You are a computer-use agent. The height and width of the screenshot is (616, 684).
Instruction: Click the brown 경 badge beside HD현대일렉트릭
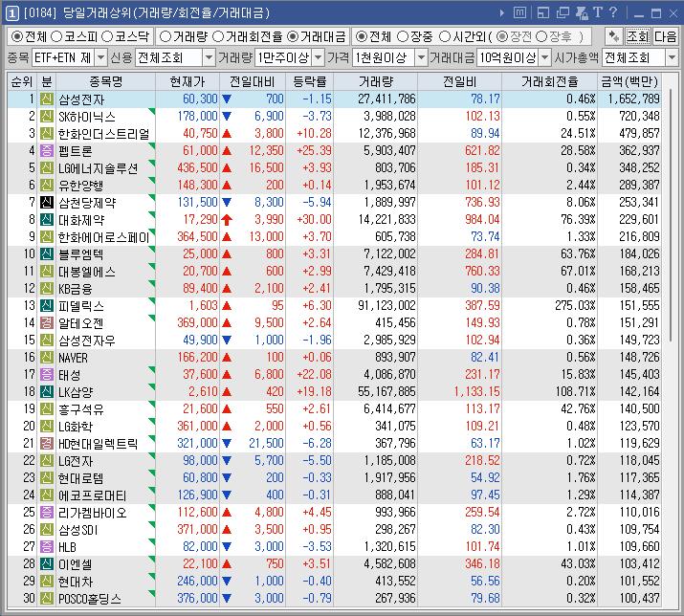point(47,444)
